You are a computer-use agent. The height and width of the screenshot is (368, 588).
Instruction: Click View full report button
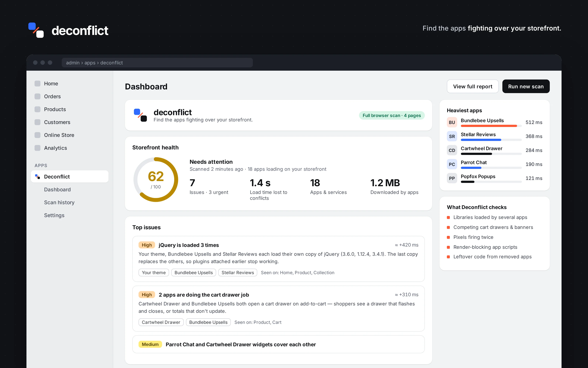click(x=473, y=86)
